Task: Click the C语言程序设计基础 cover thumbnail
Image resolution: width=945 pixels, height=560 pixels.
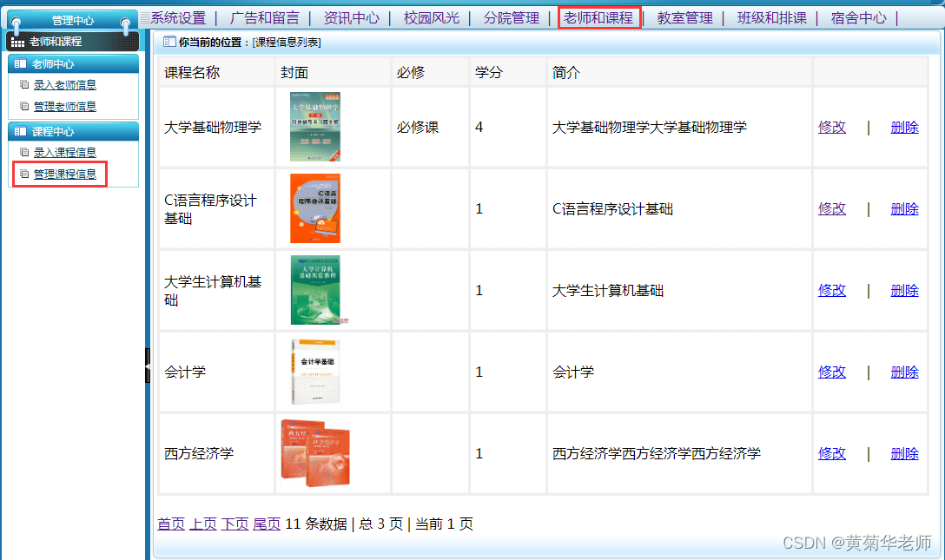Action: [x=314, y=208]
